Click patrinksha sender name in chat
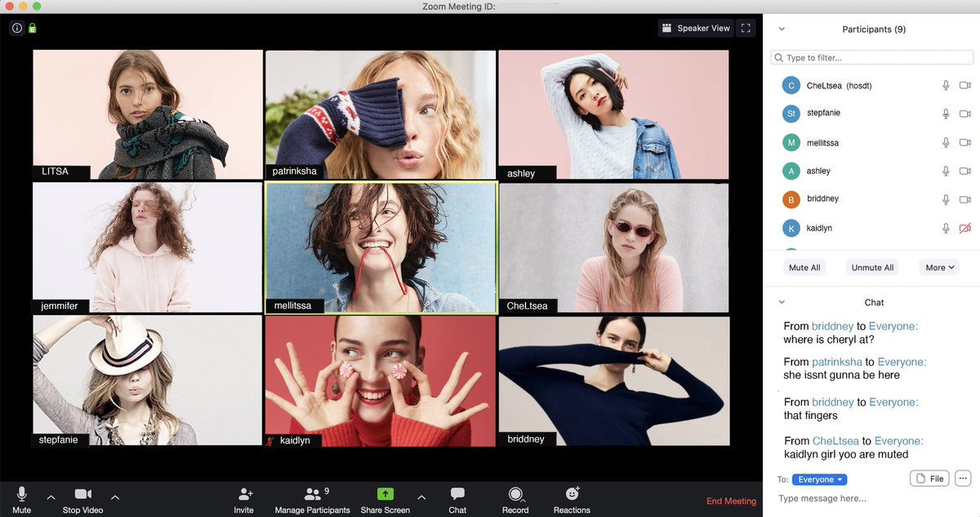This screenshot has width=980, height=517. [837, 362]
